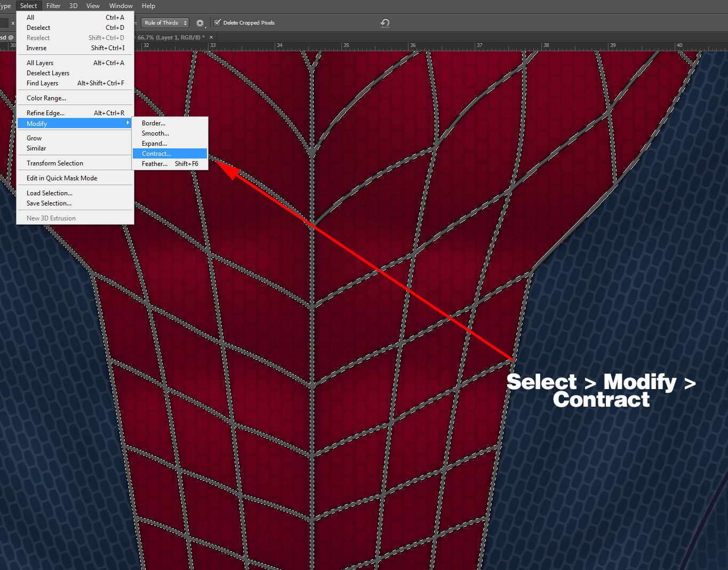The image size is (728, 570).
Task: Choose Feather... in Modify submenu
Action: pyautogui.click(x=170, y=164)
